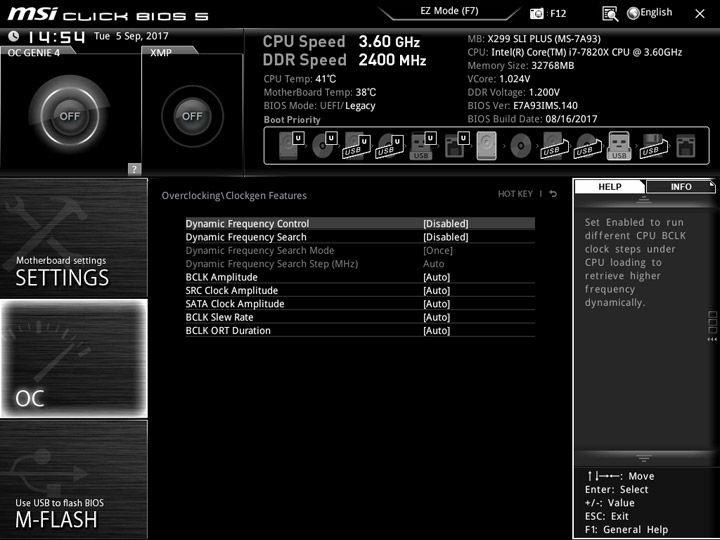This screenshot has width=720, height=540.
Task: Select the USB floppy boot device icon
Action: click(654, 146)
